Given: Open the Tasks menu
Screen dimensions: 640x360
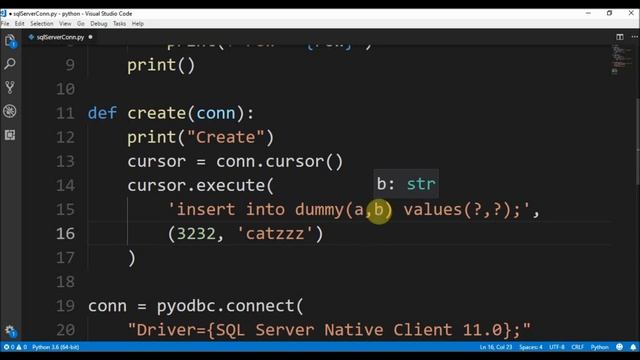Looking at the screenshot, I should pyautogui.click(x=119, y=24).
